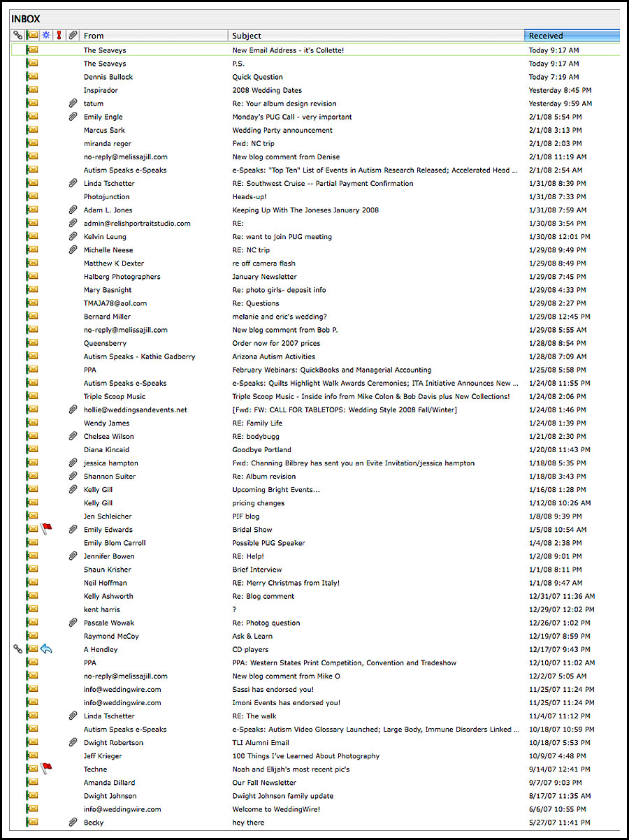Sort messages by the From column header
The image size is (629, 840).
pos(154,35)
